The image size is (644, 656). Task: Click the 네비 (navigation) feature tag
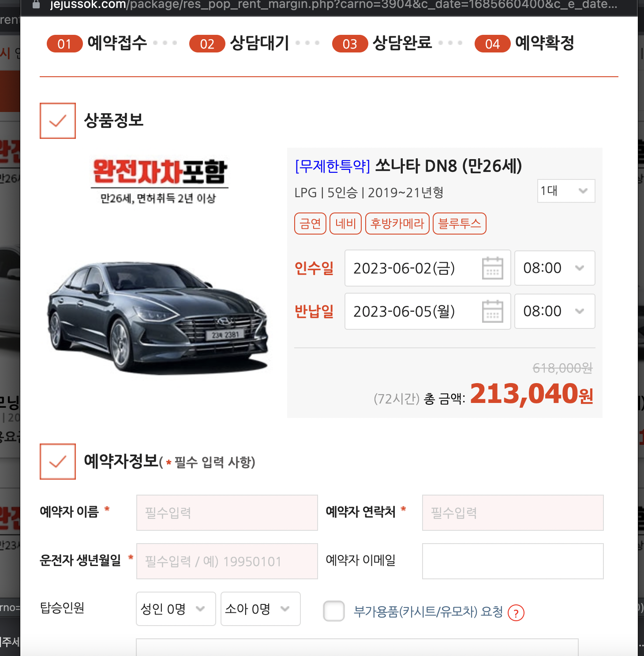(x=345, y=224)
